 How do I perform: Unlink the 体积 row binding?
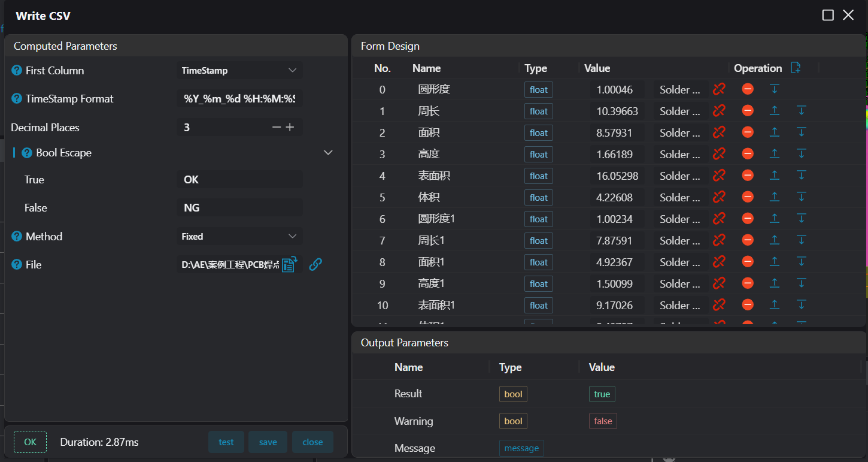coord(719,197)
